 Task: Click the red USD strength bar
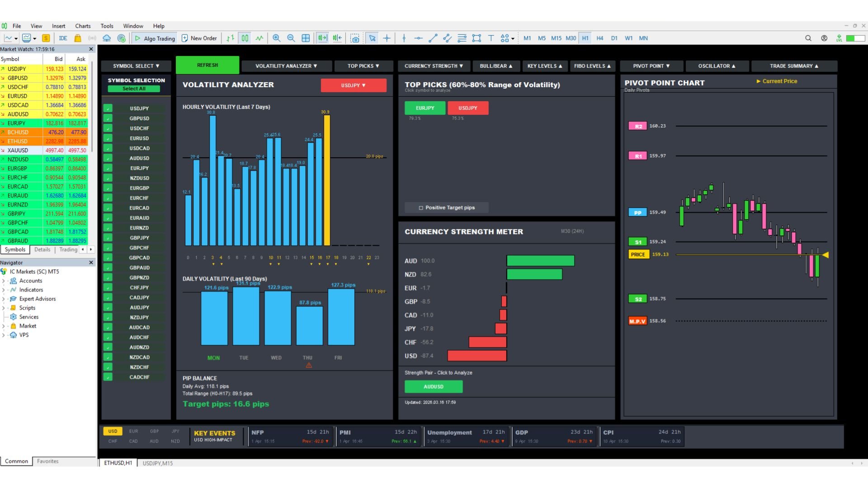coord(476,356)
